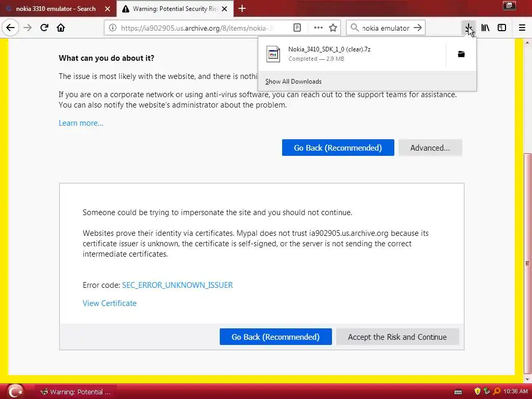Viewport: 532px width, 399px height.
Task: Click the scrollbar down arrow
Action: point(527,379)
